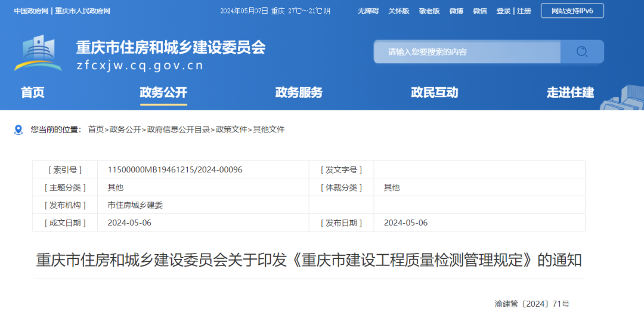The height and width of the screenshot is (315, 644).
Task: Go to the 走进住建 tab
Action: click(570, 92)
